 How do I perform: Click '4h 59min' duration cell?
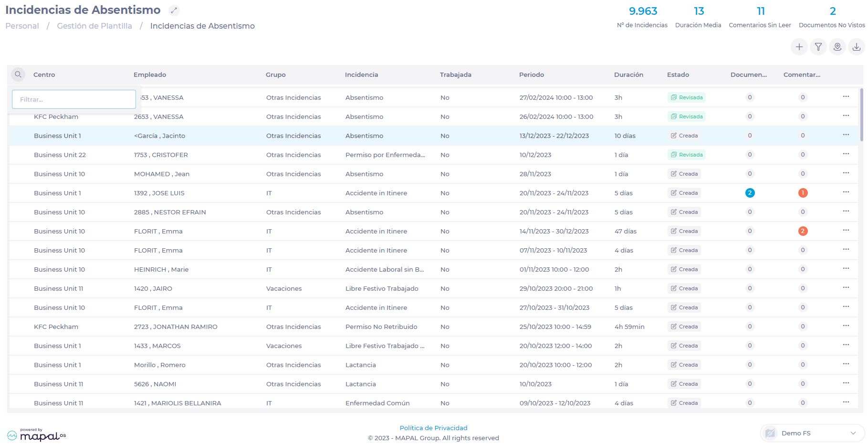[x=629, y=327]
